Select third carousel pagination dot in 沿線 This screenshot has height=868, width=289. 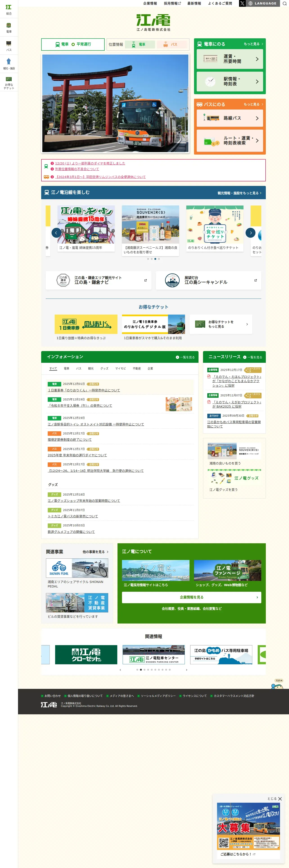[x=155, y=259]
